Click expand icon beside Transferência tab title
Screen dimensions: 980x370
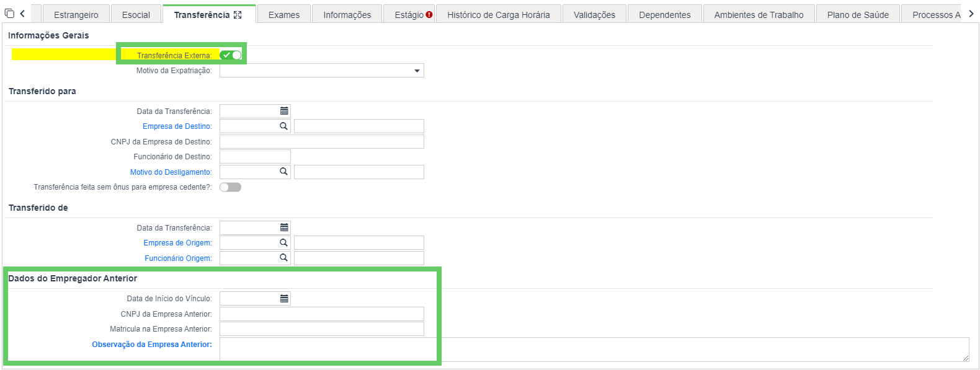click(x=238, y=15)
